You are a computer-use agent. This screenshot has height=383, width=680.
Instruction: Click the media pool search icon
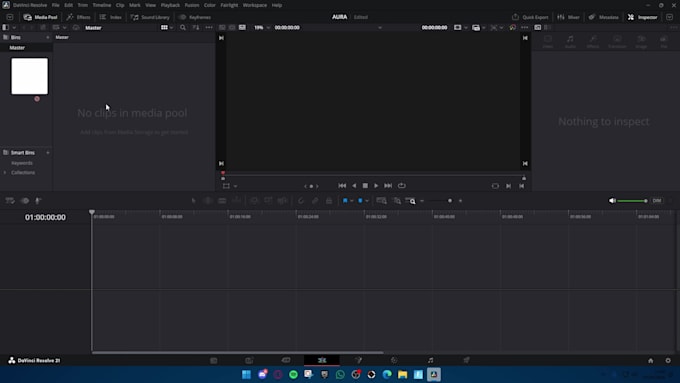tap(183, 27)
